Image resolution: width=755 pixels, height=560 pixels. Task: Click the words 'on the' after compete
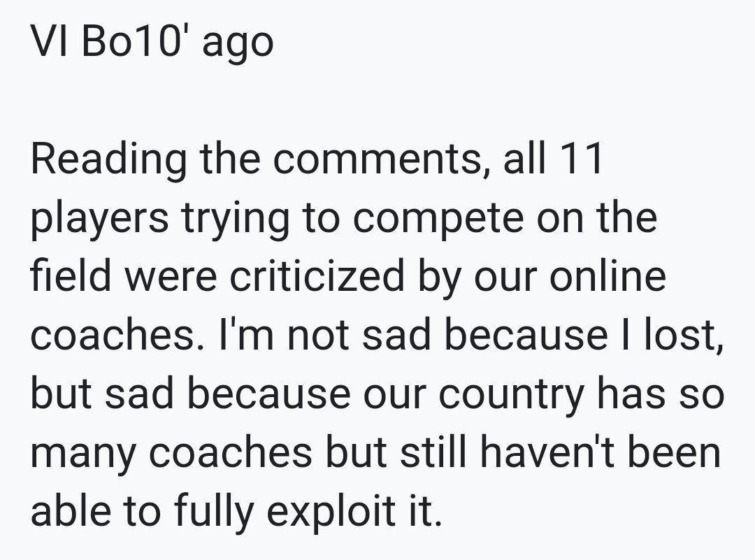click(597, 217)
